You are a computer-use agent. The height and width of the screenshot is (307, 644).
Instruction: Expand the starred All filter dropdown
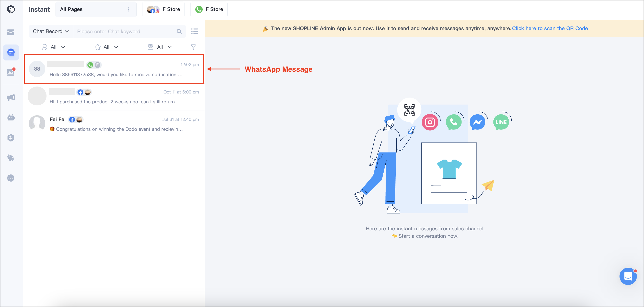coord(107,47)
